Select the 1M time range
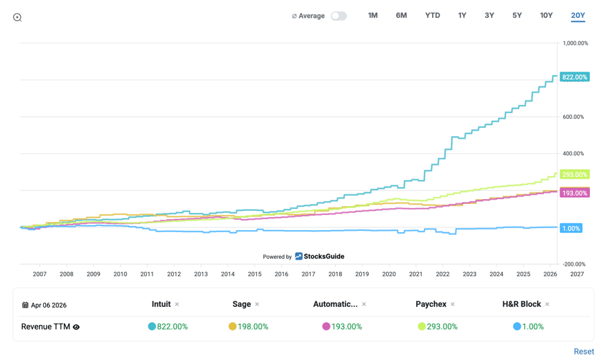601x364 pixels. pyautogui.click(x=373, y=15)
